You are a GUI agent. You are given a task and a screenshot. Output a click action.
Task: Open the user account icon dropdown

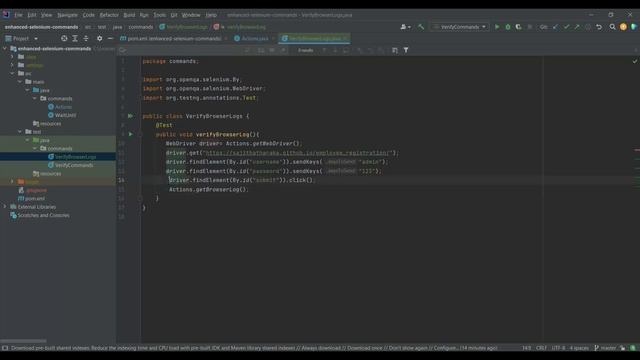[x=405, y=27]
